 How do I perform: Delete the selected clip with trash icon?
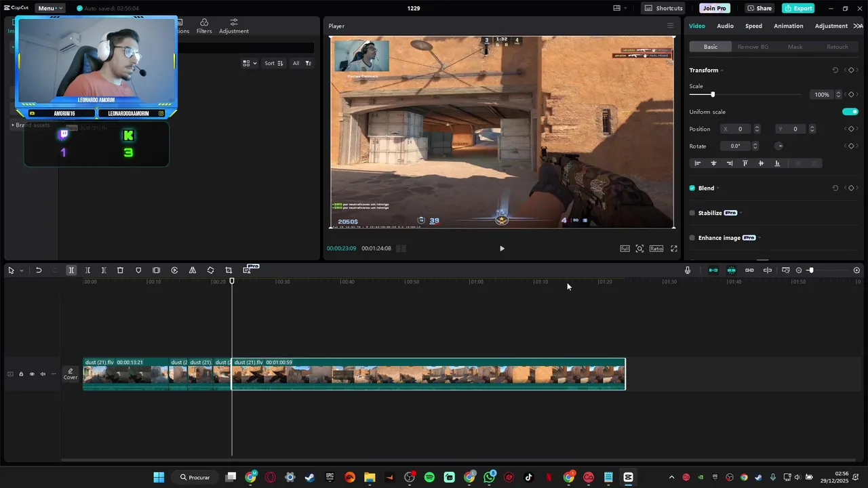point(120,270)
